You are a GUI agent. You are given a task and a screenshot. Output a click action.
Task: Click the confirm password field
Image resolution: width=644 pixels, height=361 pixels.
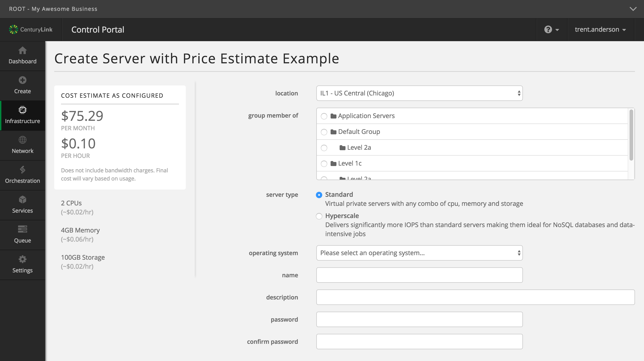click(x=419, y=342)
